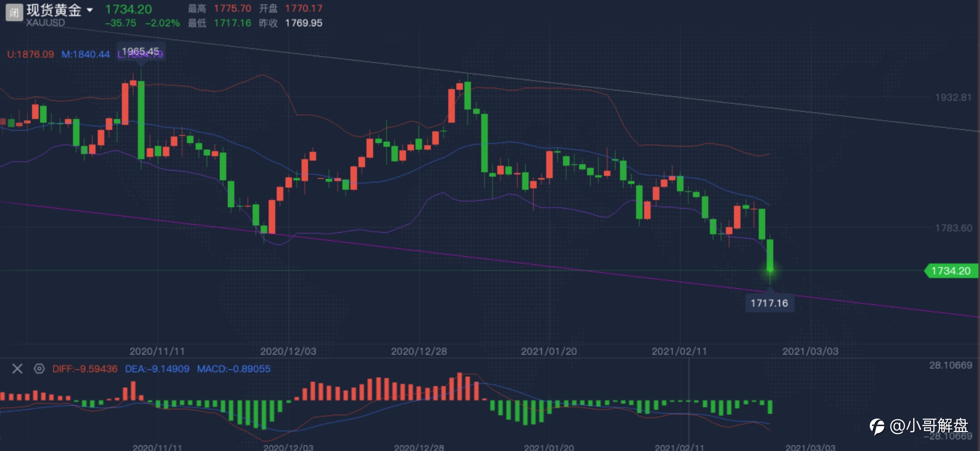Click the DIFF value in MACD legend
980x451 pixels.
pyautogui.click(x=85, y=369)
